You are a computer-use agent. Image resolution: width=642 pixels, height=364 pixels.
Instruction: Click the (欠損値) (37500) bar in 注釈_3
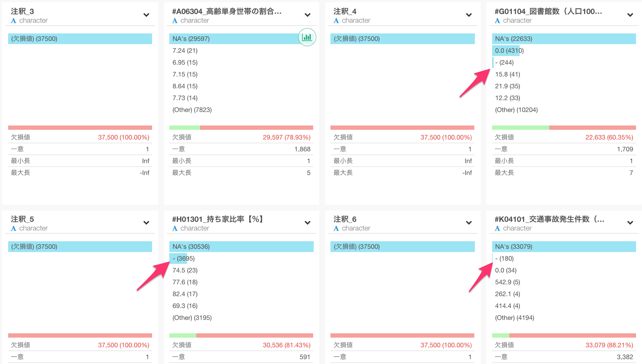click(80, 39)
